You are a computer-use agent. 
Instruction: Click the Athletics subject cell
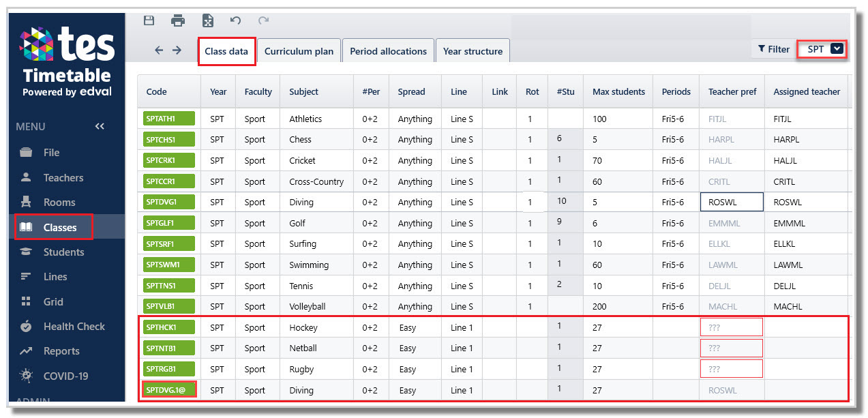pos(317,119)
